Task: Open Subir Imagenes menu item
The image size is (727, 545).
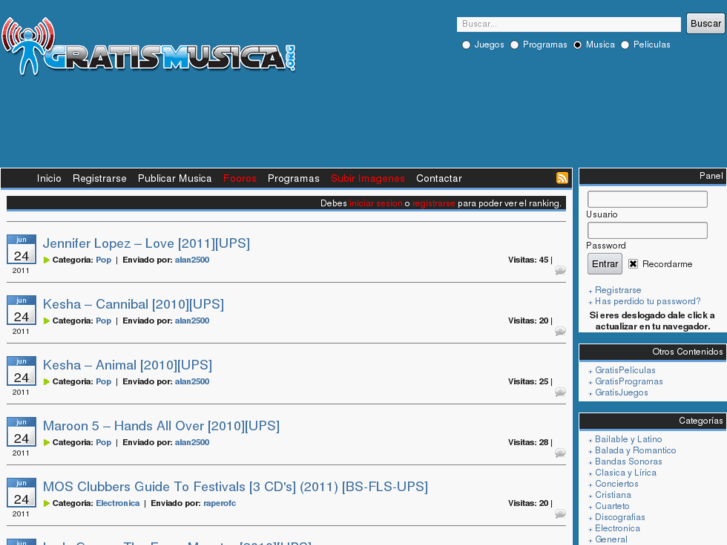Action: [x=368, y=179]
